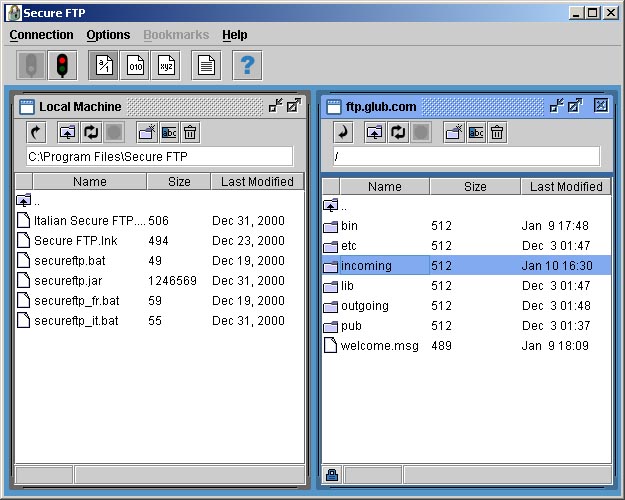Viewport: 625px width, 500px height.
Task: Select welcome.msg remote file
Action: point(466,345)
